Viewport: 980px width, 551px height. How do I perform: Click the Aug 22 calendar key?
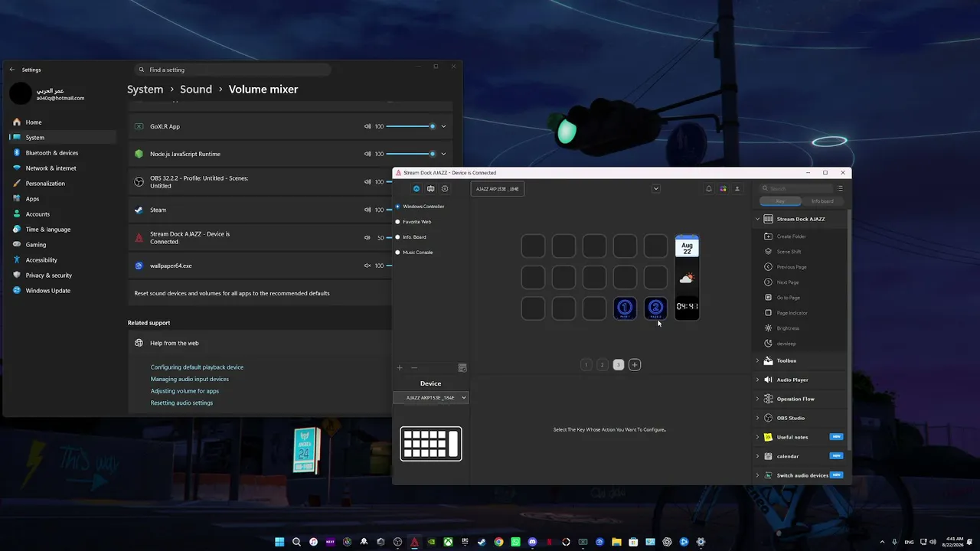click(687, 247)
